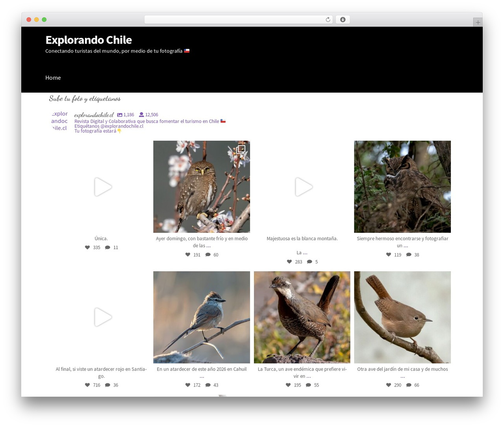The image size is (504, 427).
Task: Click the heart icon with 290 likes
Action: click(x=389, y=385)
